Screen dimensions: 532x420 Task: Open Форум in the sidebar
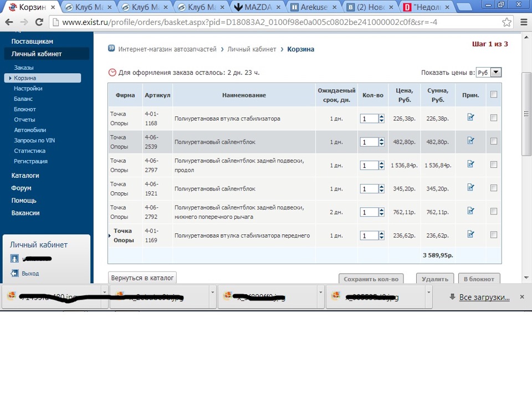[21, 188]
